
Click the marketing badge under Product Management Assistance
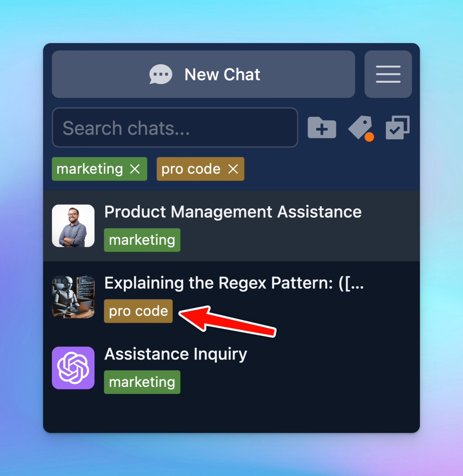coord(142,240)
